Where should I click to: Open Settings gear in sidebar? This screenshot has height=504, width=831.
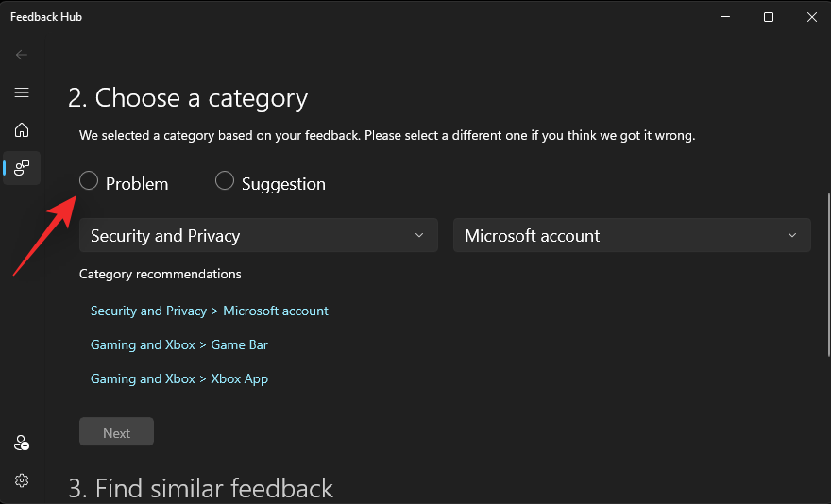pyautogui.click(x=22, y=480)
